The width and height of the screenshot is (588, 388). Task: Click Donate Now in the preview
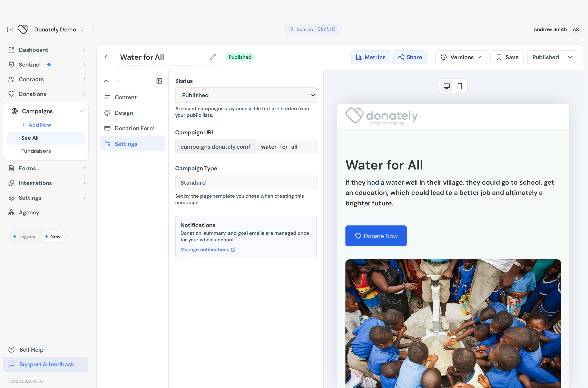[x=376, y=236]
